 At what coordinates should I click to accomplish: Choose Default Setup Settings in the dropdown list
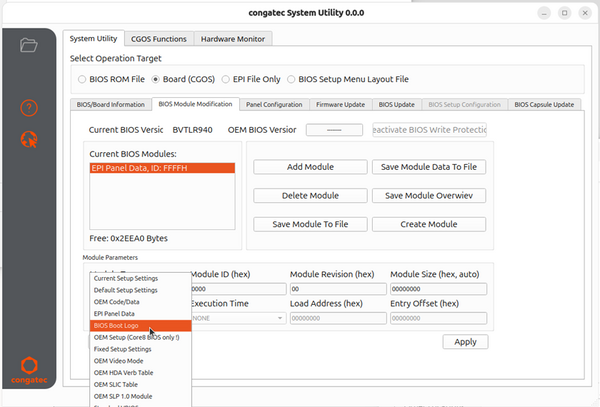click(125, 289)
